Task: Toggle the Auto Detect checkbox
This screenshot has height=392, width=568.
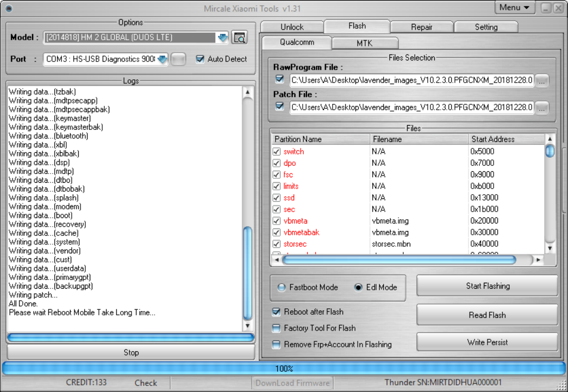Action: (200, 59)
